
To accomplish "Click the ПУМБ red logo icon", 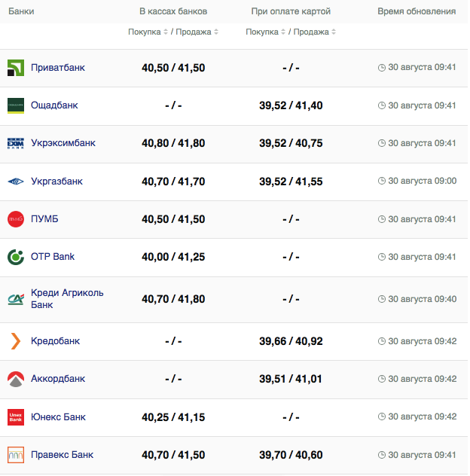I will point(16,219).
